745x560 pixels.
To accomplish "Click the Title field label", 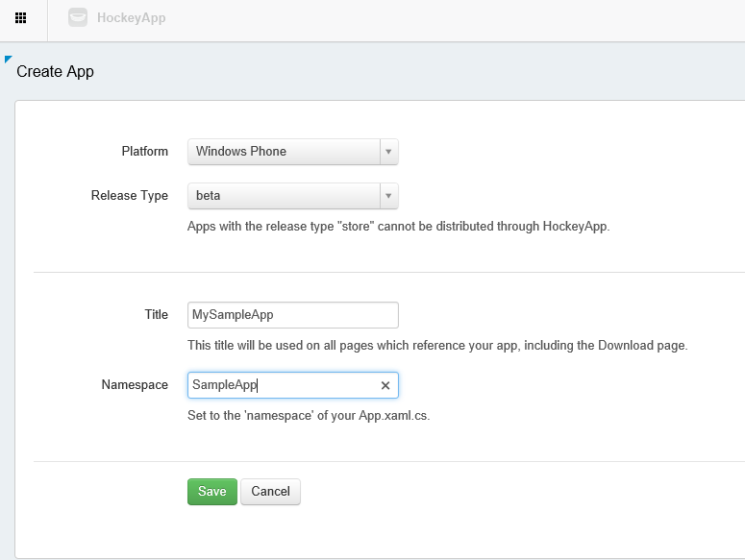I will 155,314.
